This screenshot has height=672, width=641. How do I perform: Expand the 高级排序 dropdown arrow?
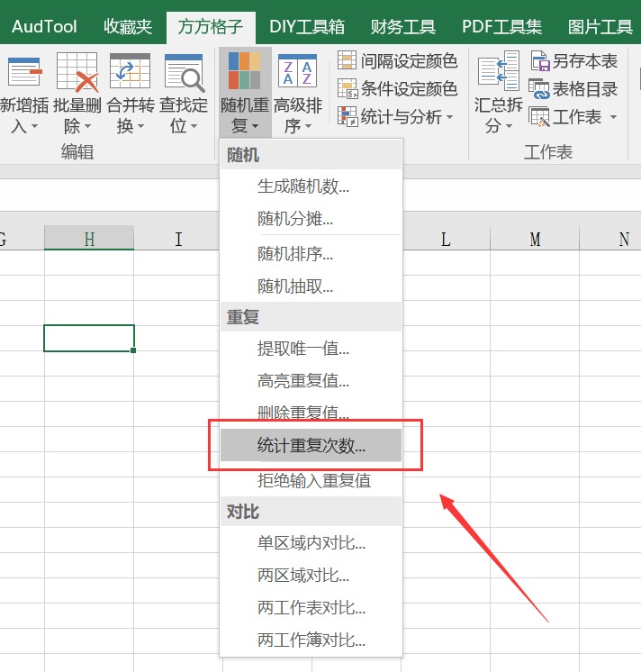click(308, 126)
